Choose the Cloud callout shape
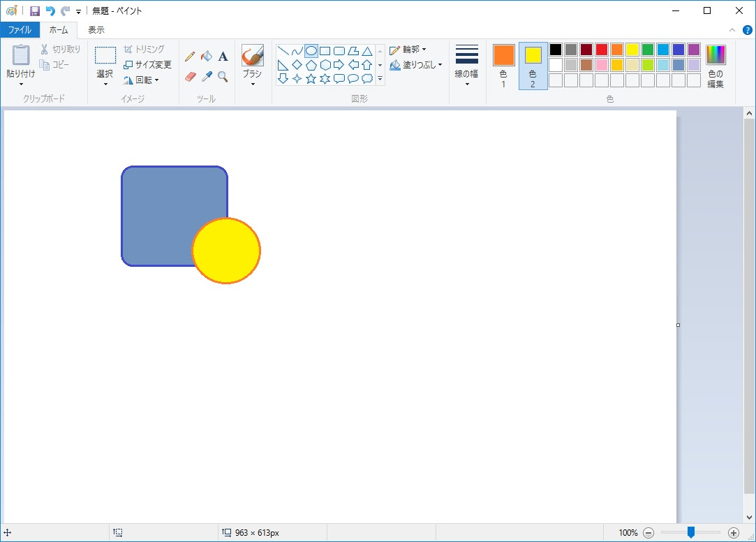756x542 pixels. 367,79
